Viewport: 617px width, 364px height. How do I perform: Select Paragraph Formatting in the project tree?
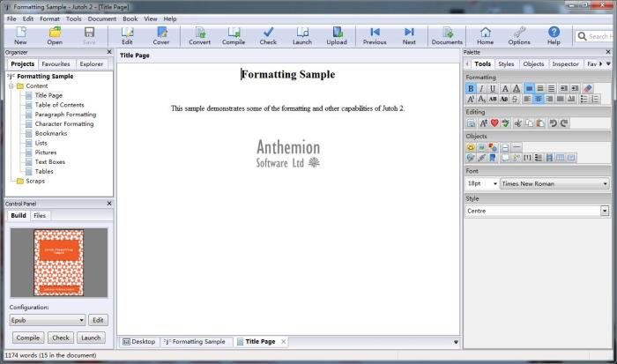[x=65, y=115]
